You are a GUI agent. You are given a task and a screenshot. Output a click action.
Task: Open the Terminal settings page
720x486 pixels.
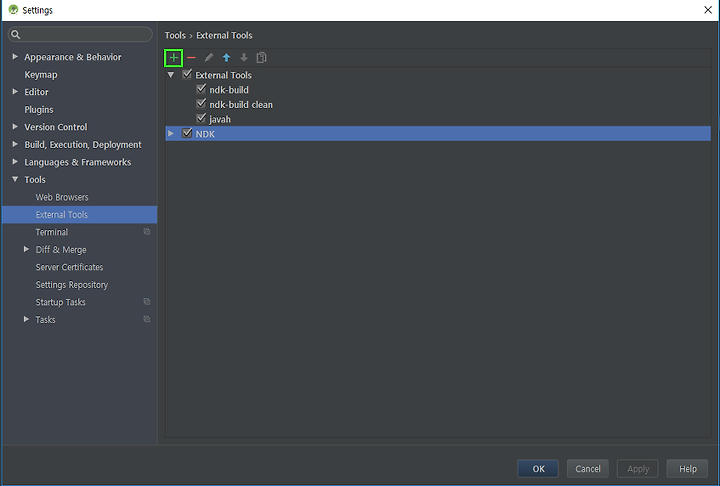[52, 232]
